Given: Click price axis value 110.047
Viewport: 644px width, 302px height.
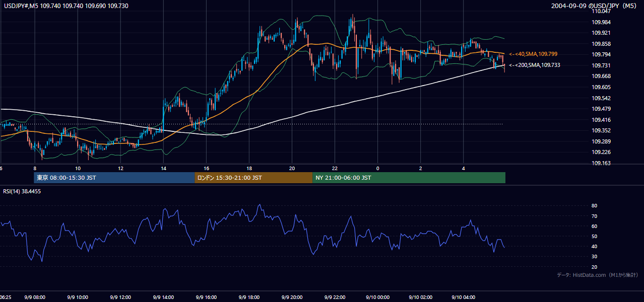Looking at the screenshot, I should 602,11.
